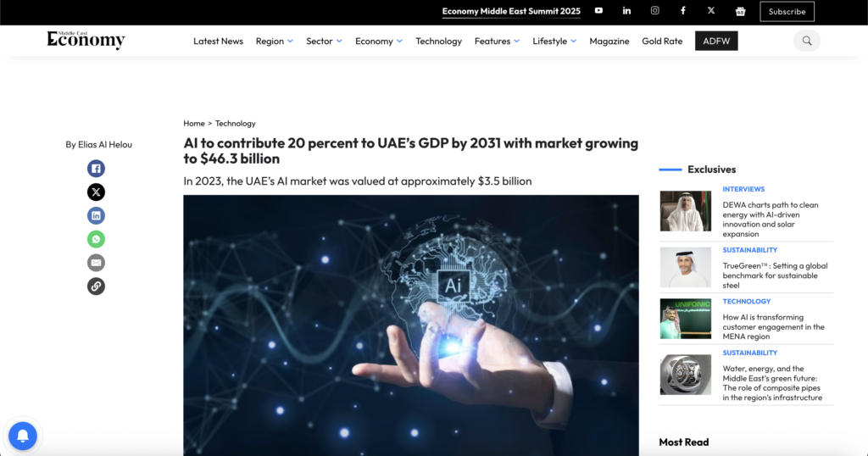Click the notification bell icon
868x456 pixels.
23,436
